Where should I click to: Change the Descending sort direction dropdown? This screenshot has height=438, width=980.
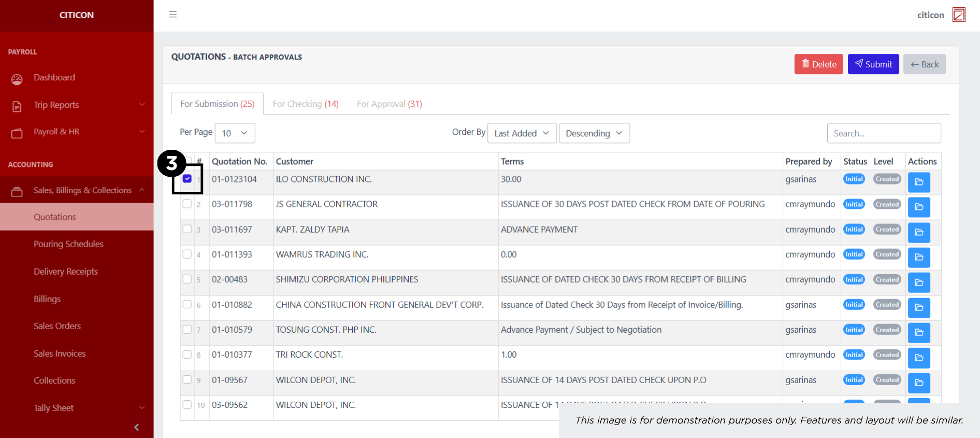coord(594,133)
